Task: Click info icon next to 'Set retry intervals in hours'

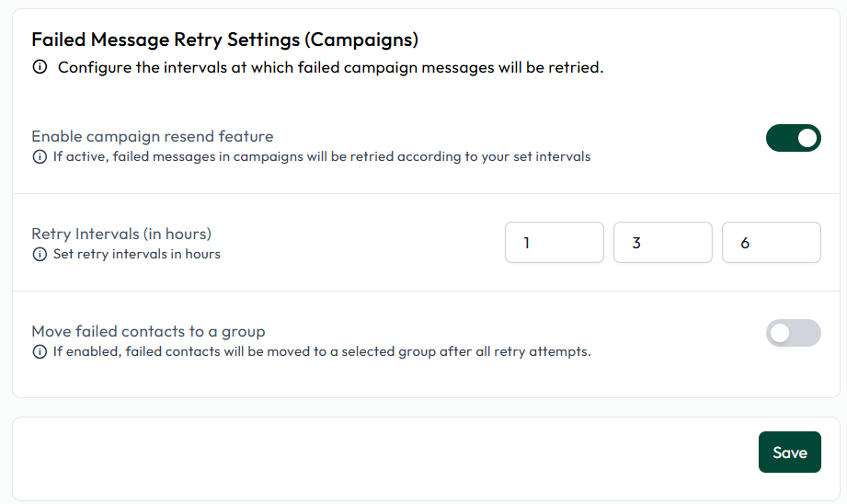Action: click(x=40, y=254)
